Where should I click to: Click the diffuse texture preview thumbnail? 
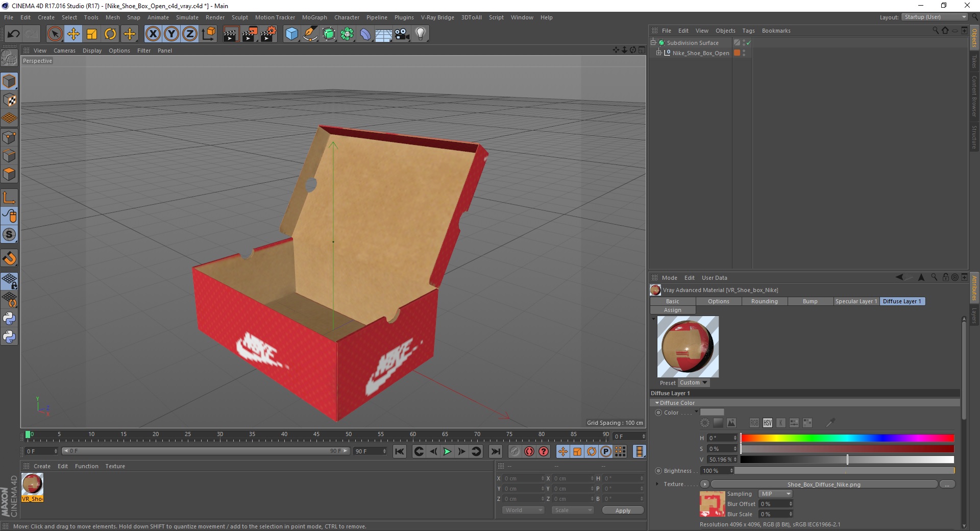tap(712, 504)
